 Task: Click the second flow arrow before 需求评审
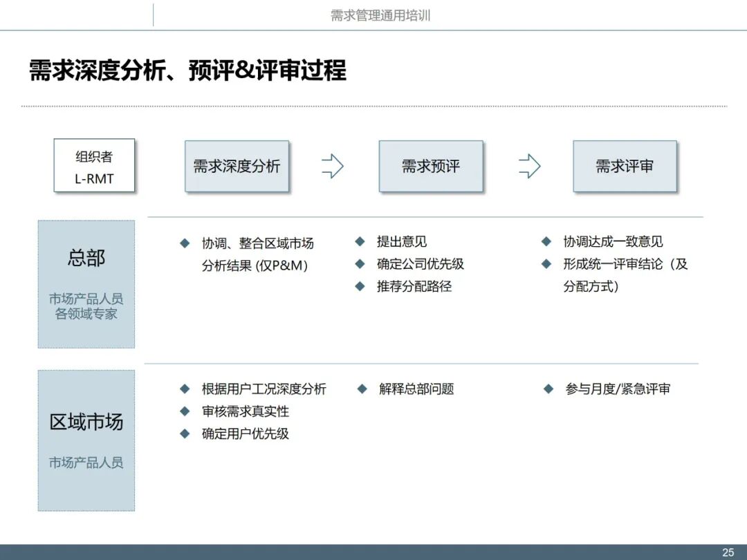point(528,166)
